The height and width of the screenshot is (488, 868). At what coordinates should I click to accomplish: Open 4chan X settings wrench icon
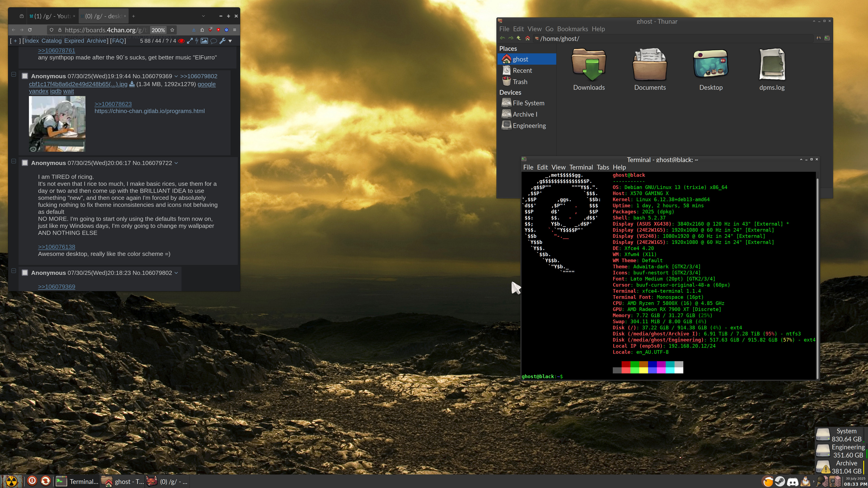[222, 41]
